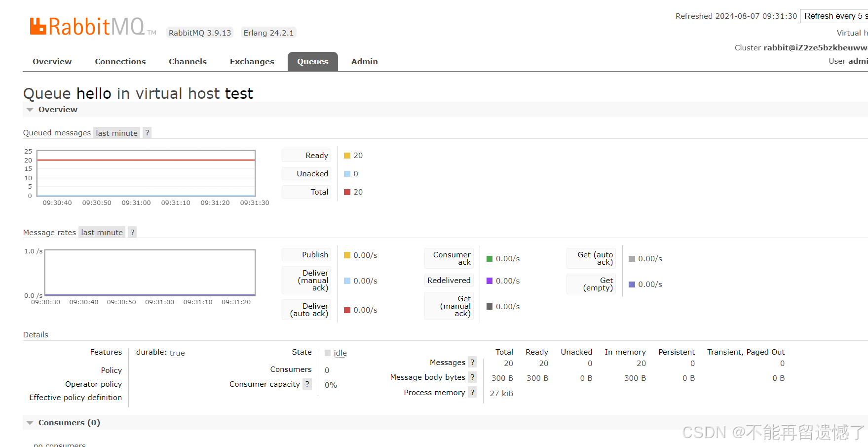The image size is (868, 447).
Task: Open help icon for Process memory
Action: click(x=472, y=393)
